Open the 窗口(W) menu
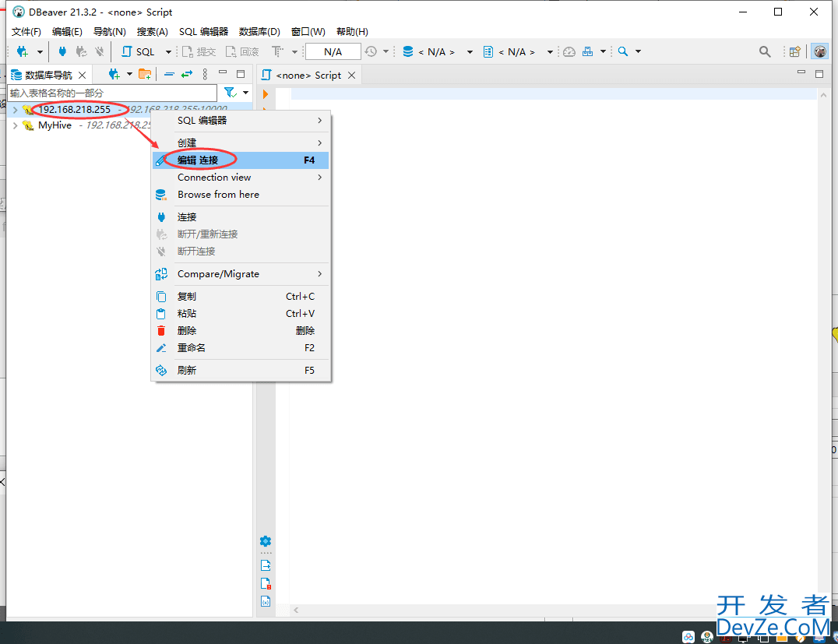The height and width of the screenshot is (644, 838). [x=308, y=31]
